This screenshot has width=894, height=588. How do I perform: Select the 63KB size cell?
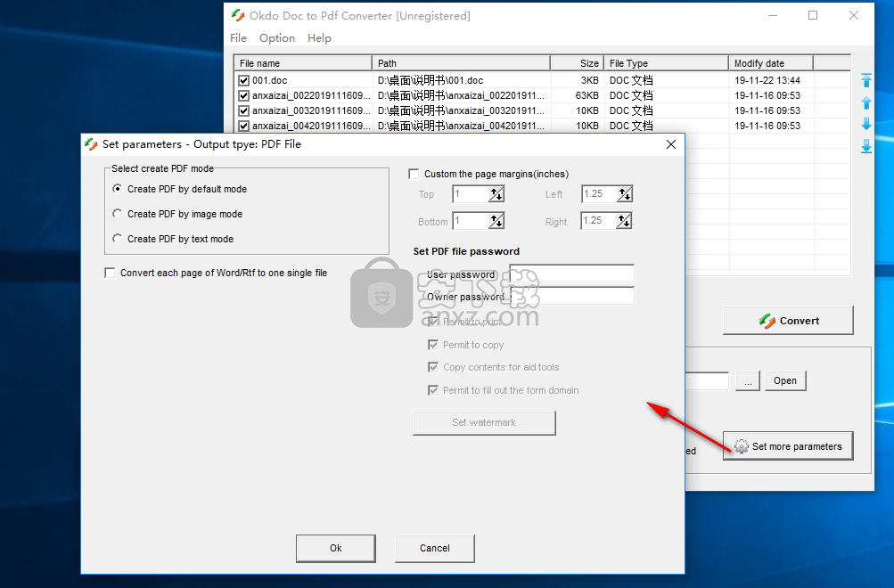click(x=586, y=95)
